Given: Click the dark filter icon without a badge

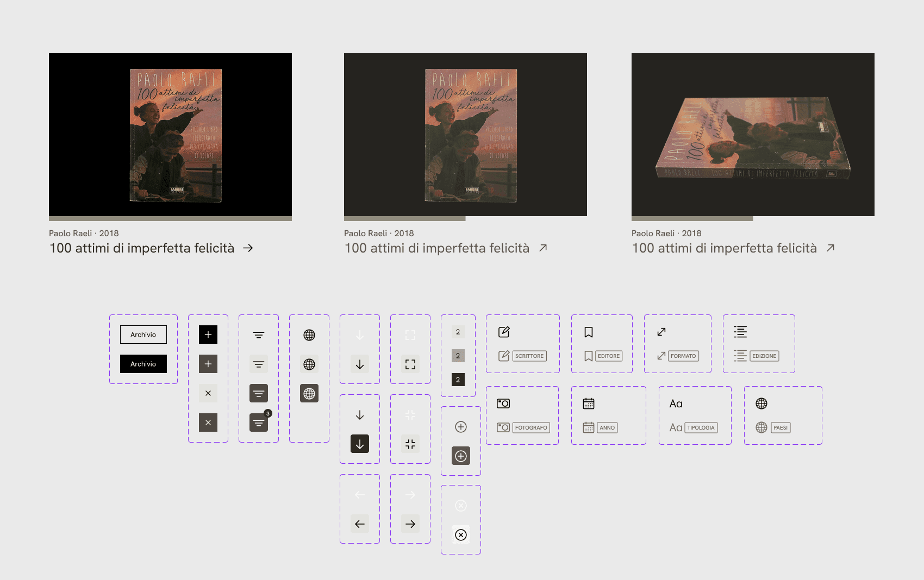Looking at the screenshot, I should (x=259, y=393).
